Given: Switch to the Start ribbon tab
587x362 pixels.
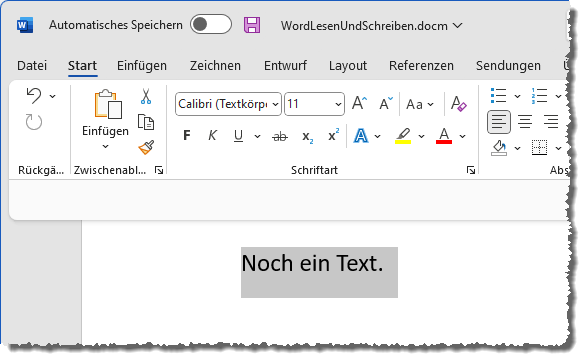Looking at the screenshot, I should 82,66.
